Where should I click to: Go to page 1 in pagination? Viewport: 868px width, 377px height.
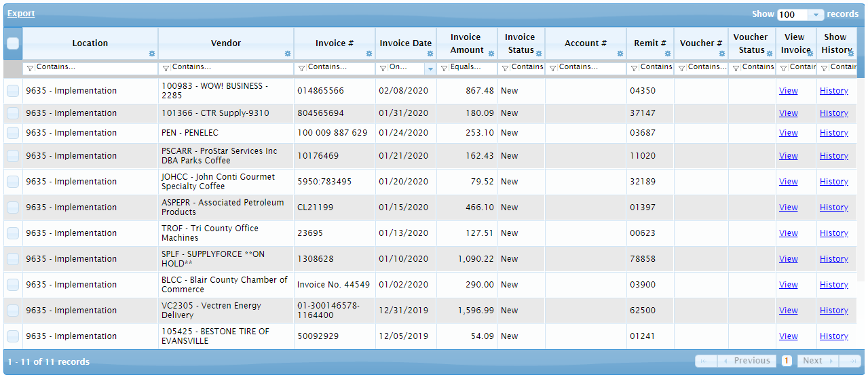[787, 361]
